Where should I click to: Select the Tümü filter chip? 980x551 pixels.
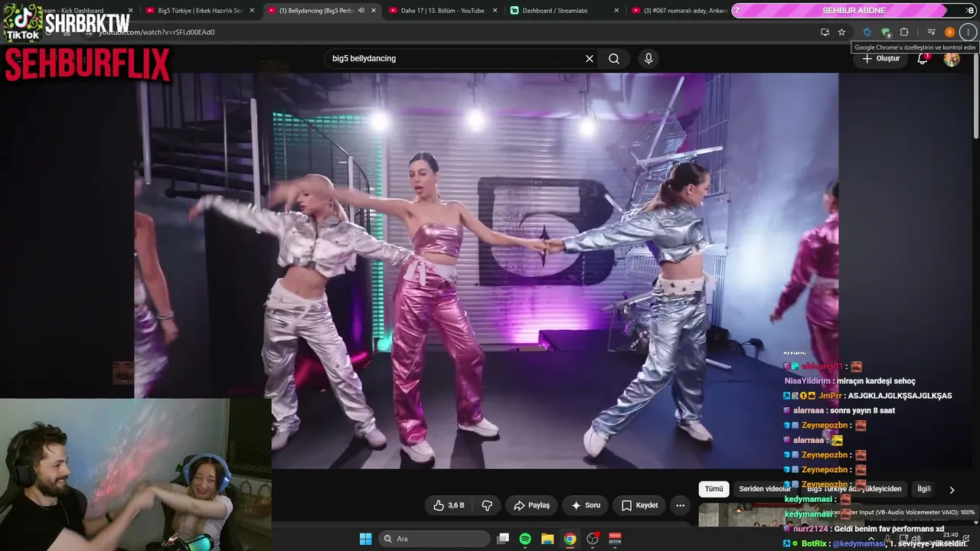click(714, 489)
